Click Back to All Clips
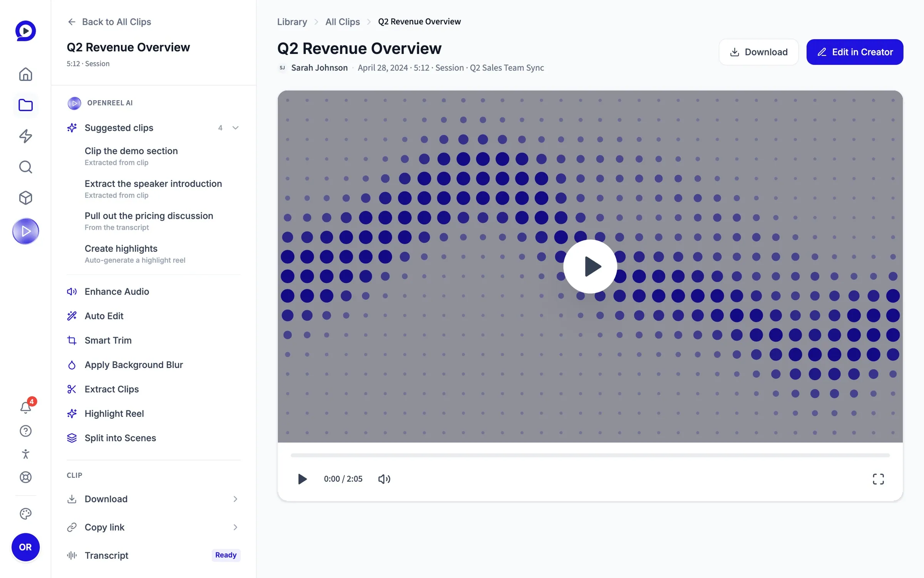Image resolution: width=924 pixels, height=578 pixels. click(109, 22)
